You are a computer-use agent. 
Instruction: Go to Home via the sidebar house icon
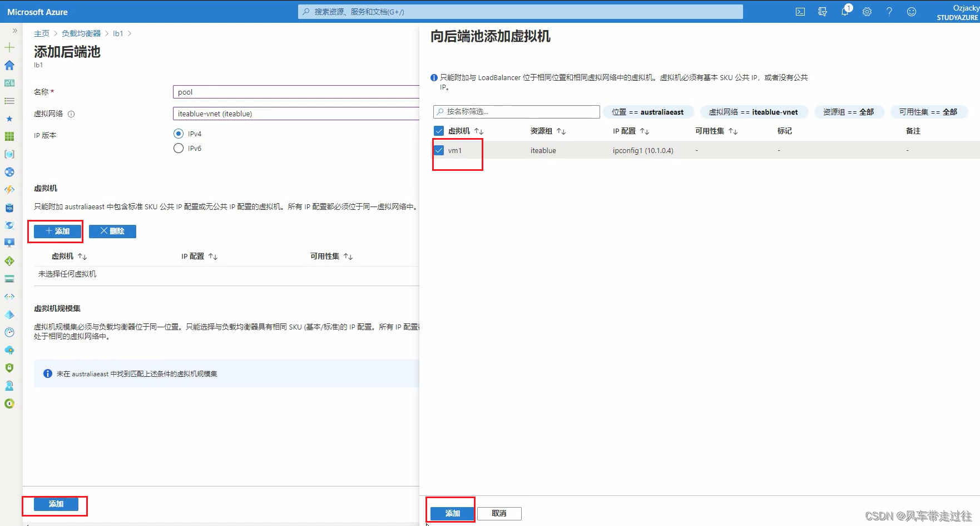point(9,65)
